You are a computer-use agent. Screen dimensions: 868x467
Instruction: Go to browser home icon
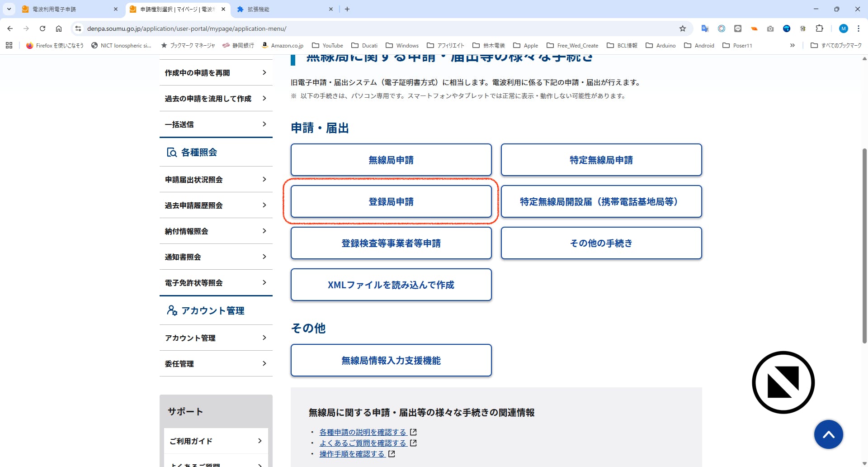click(x=59, y=29)
